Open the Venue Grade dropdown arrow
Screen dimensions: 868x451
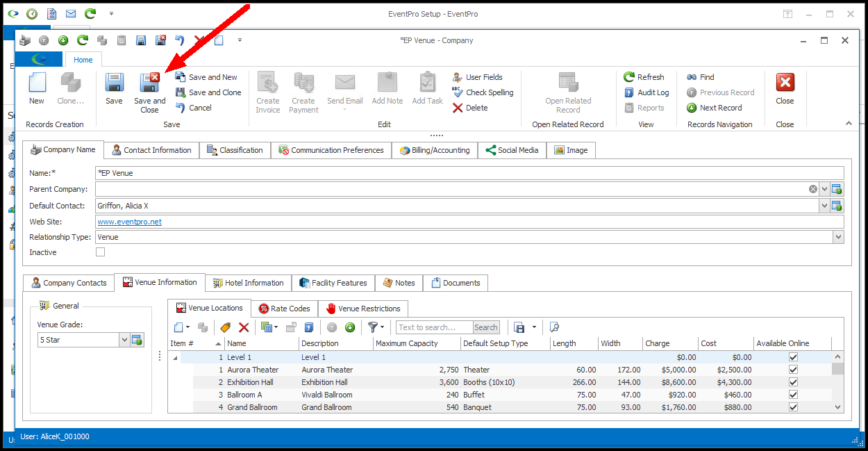[125, 340]
